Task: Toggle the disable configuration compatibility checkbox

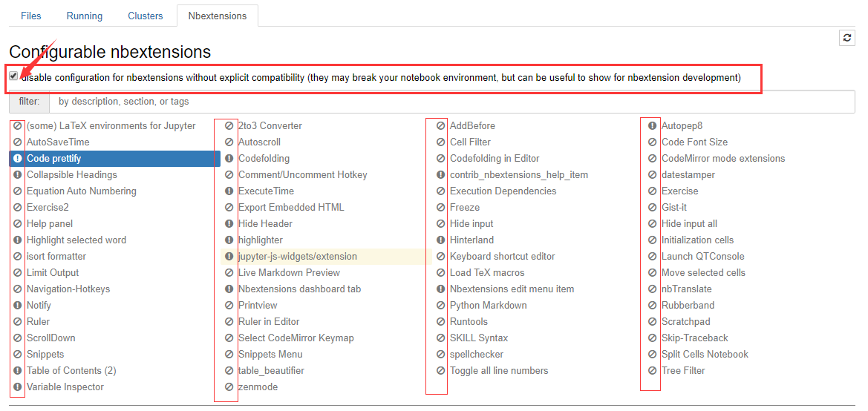Action: pyautogui.click(x=13, y=76)
